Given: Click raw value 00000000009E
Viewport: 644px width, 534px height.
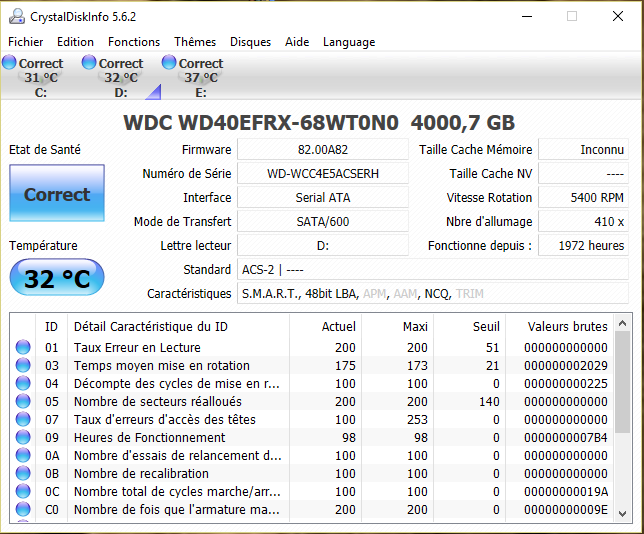Looking at the screenshot, I should (566, 509).
